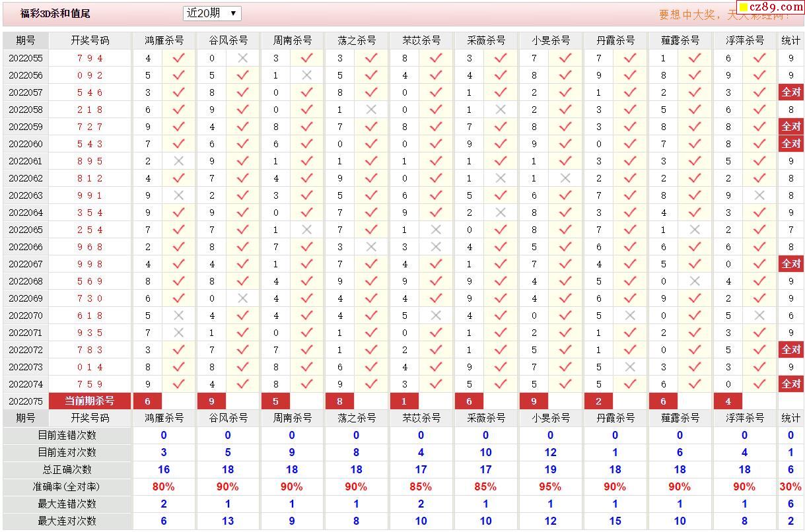Select issue number 2022064
Image resolution: width=805 pixels, height=532 pixels.
pos(26,213)
